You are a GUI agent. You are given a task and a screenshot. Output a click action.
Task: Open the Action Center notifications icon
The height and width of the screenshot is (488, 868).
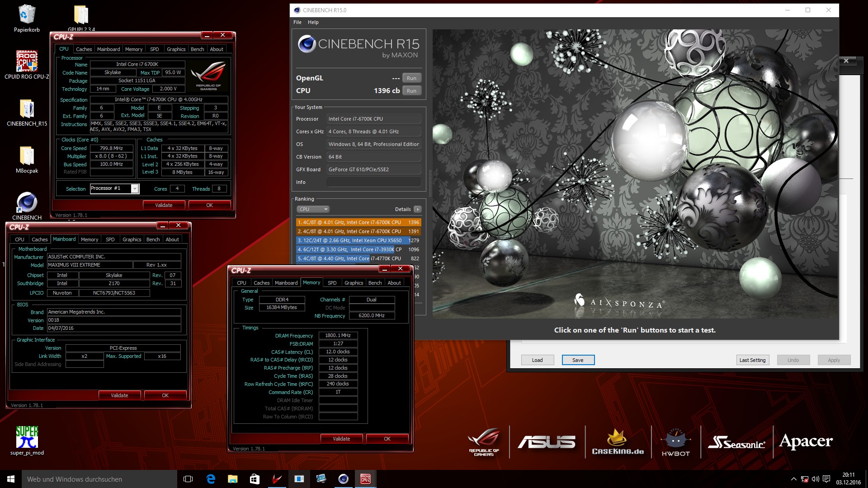click(x=826, y=479)
